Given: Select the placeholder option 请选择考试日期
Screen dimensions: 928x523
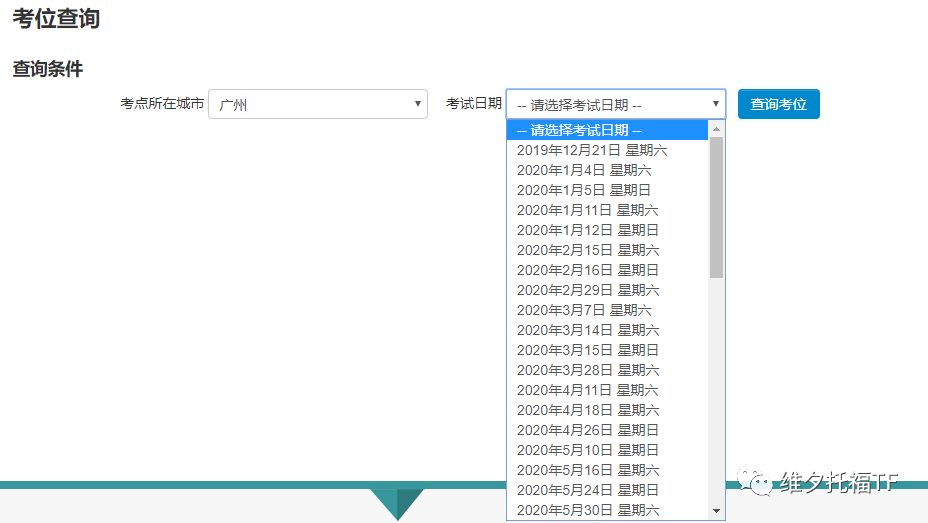Looking at the screenshot, I should click(607, 130).
